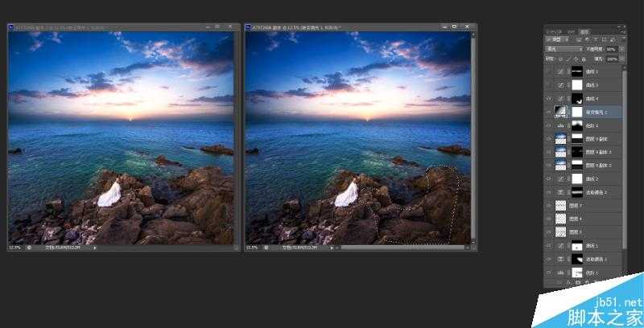Toggle the eye icon for 色阶2 layer

547,127
